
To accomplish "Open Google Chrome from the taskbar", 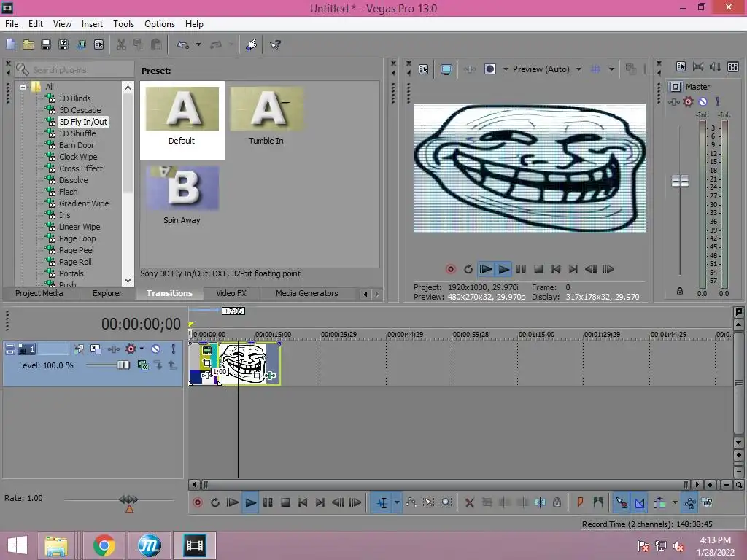I will pyautogui.click(x=104, y=545).
